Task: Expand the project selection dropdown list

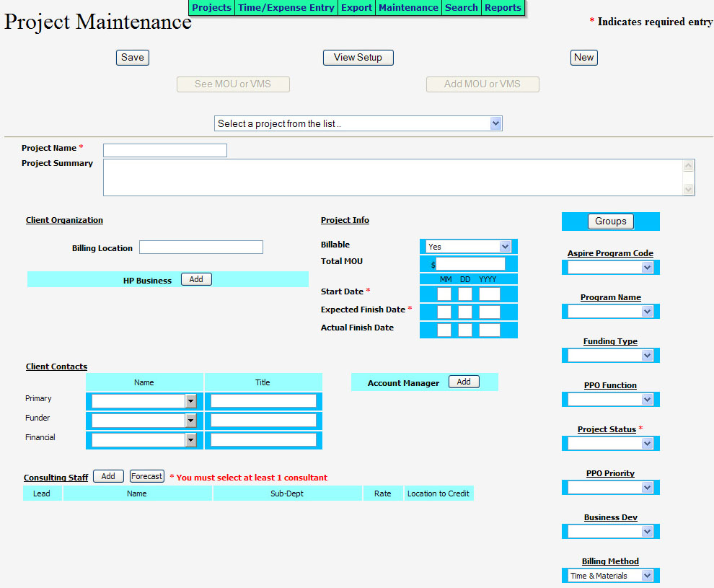Action: tap(358, 123)
